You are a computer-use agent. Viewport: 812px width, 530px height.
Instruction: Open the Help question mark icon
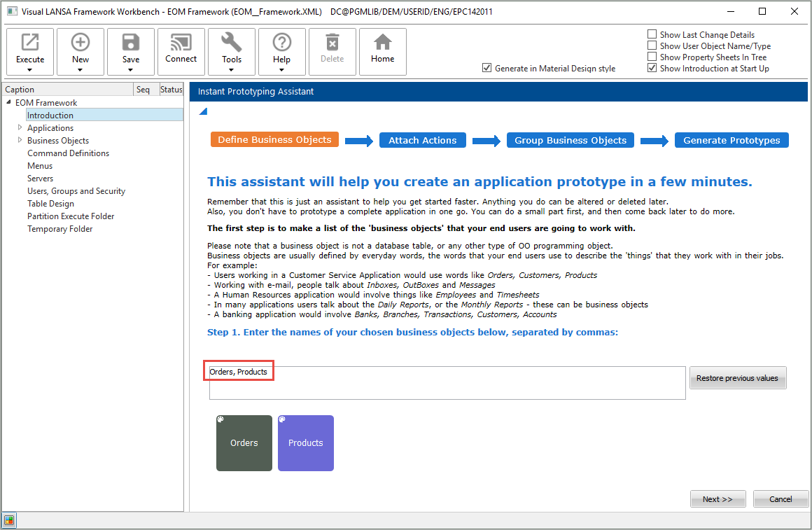pyautogui.click(x=281, y=42)
